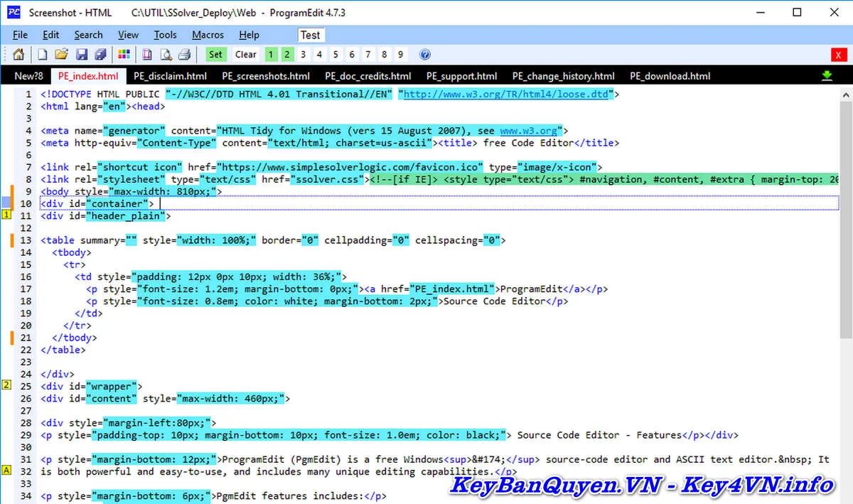Open print preview with the magnifier page icon
Viewport: 853px width, 504px height.
166,55
